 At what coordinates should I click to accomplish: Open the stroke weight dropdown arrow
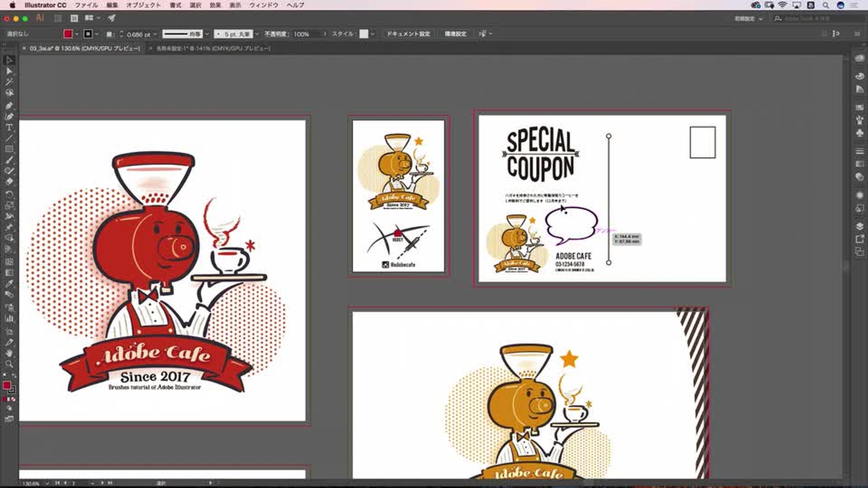(x=155, y=34)
